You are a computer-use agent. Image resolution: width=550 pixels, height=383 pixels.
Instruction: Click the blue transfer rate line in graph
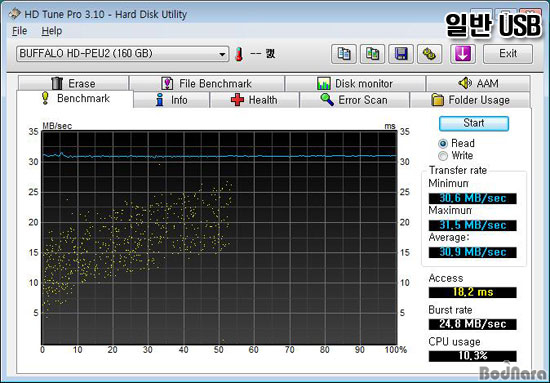coord(219,156)
